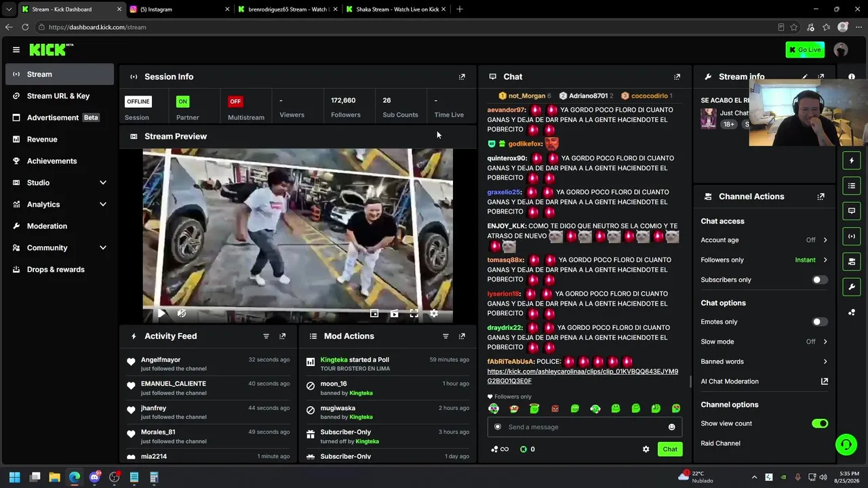The image size is (868, 488).
Task: Open the profile avatar menu
Action: pos(841,49)
